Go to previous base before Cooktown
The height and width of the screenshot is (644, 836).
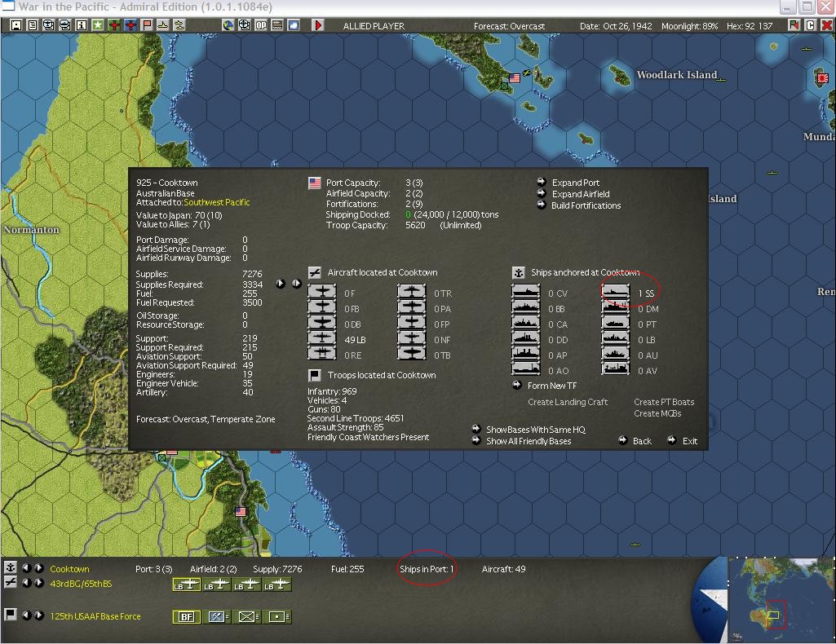tap(26, 568)
